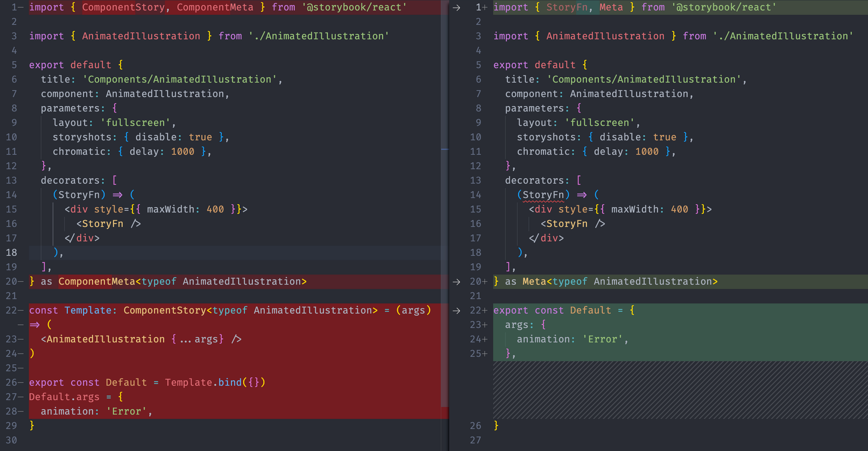Click 'StoryFn' in right pane import line
Image resolution: width=868 pixels, height=451 pixels.
567,7
